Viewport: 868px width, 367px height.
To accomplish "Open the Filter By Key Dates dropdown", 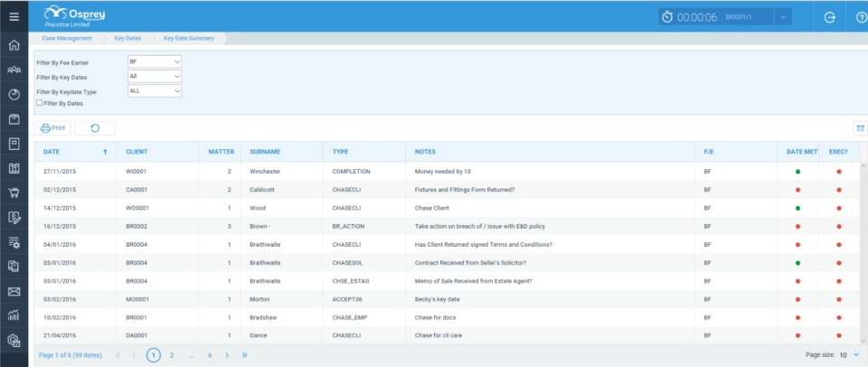I will (155, 77).
